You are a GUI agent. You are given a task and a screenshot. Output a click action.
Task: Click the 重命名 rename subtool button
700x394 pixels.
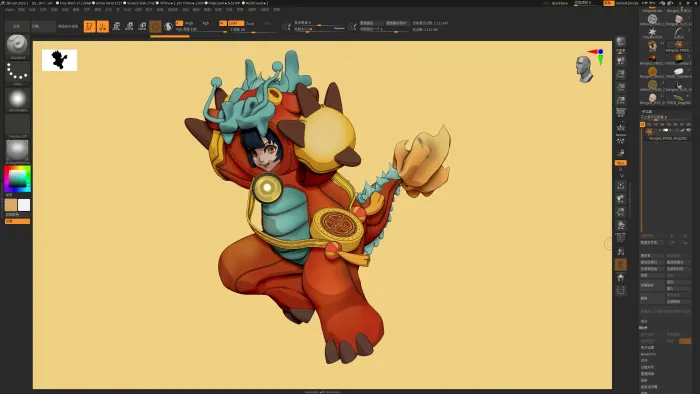[652, 255]
